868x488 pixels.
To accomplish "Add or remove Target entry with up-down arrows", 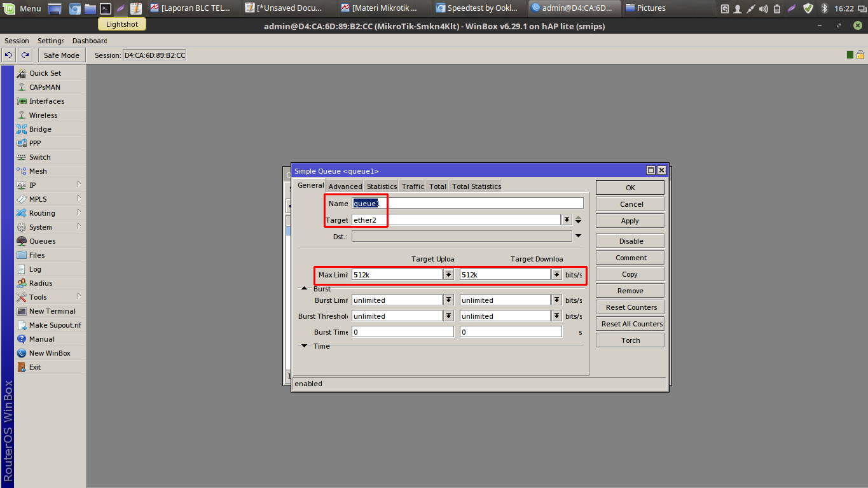I will tap(578, 220).
